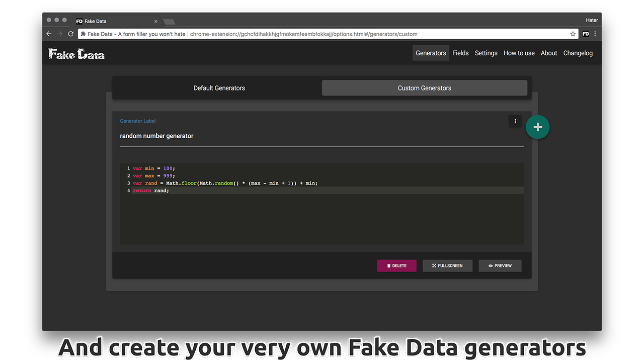The width and height of the screenshot is (644, 362).
Task: View the Changelog
Action: click(578, 53)
